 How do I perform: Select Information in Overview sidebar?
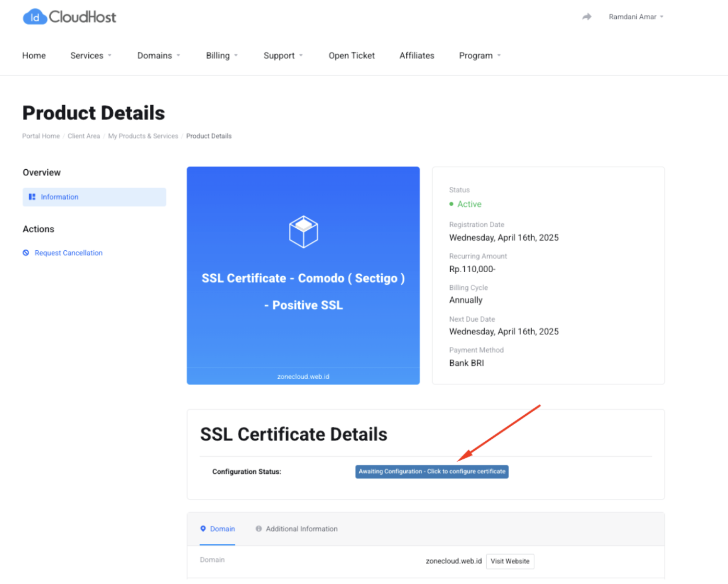pyautogui.click(x=95, y=197)
